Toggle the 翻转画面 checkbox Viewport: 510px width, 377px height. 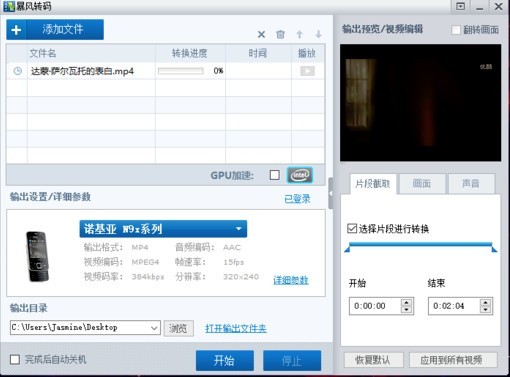tap(456, 30)
